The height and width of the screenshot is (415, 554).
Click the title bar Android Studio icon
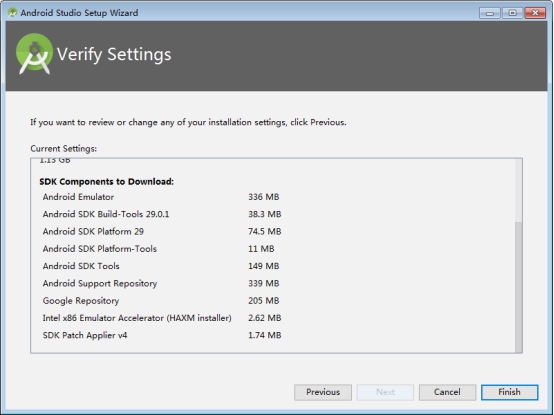click(x=12, y=13)
